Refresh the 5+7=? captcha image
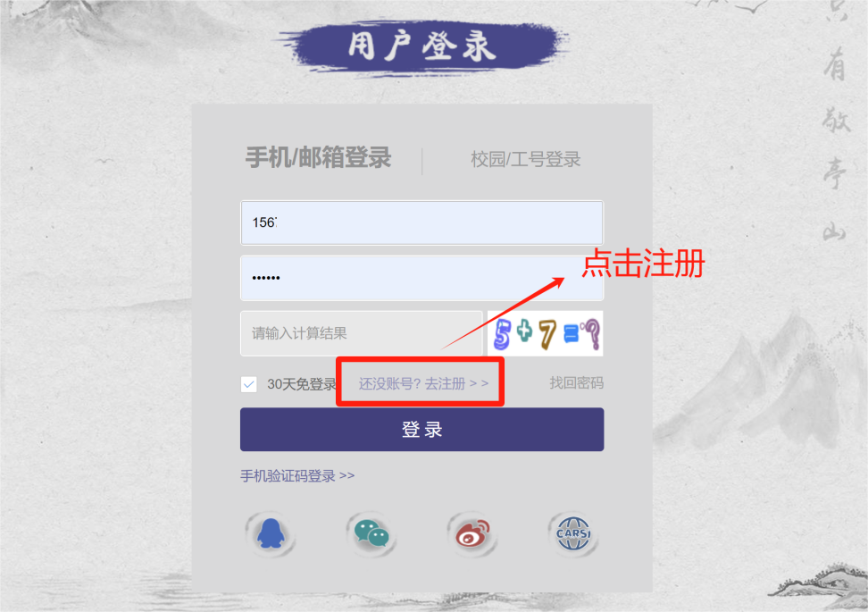The width and height of the screenshot is (868, 612). [x=546, y=333]
